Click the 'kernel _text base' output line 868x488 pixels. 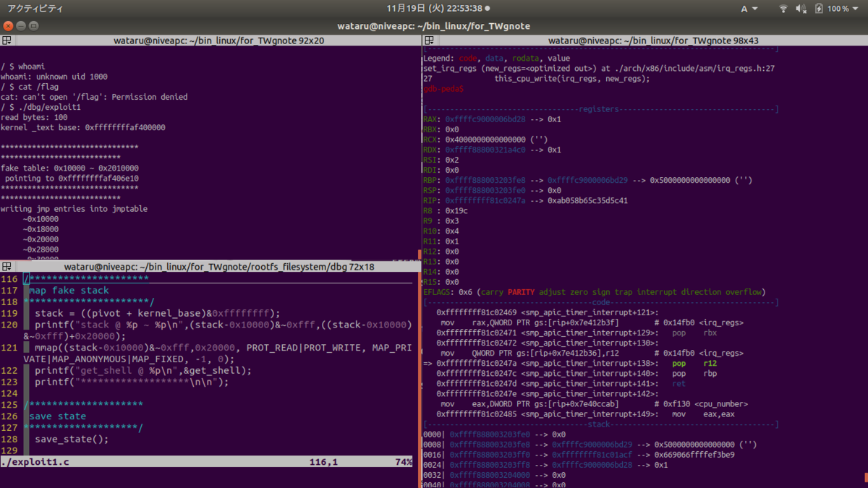(x=82, y=127)
